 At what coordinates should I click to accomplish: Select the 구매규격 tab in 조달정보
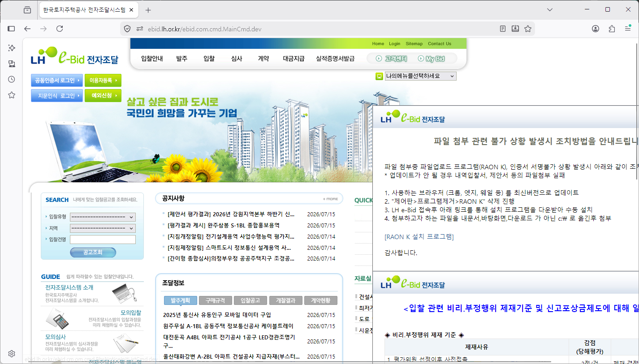click(x=215, y=300)
